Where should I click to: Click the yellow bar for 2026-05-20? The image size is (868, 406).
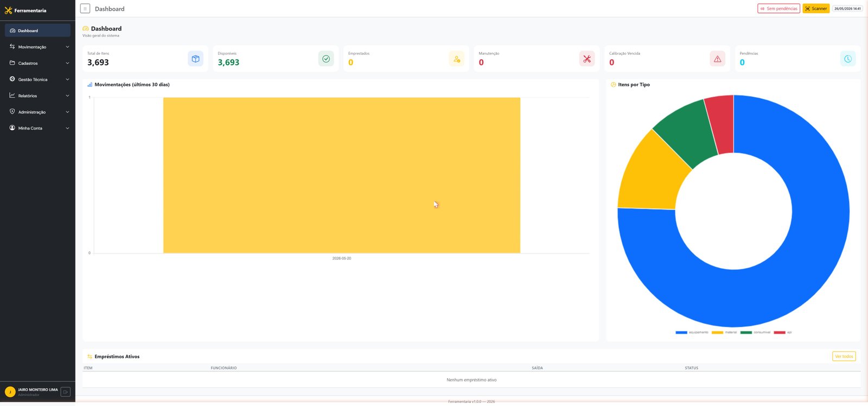tap(342, 175)
